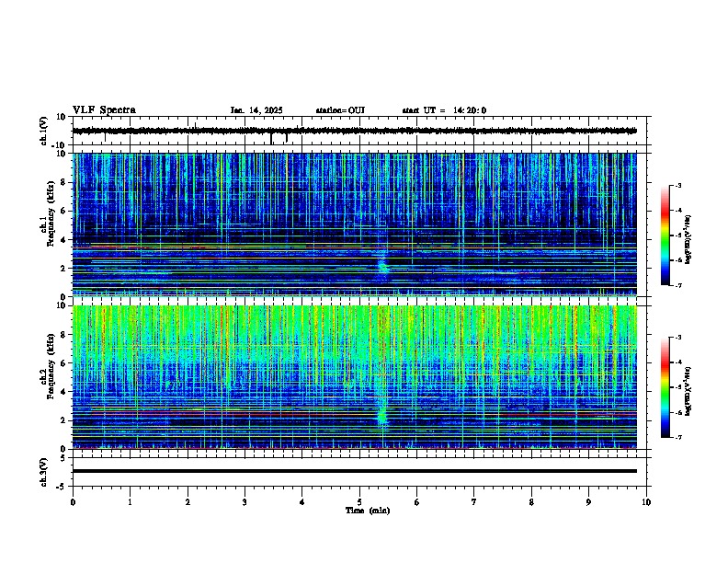Click the "ch.1(V)" waveform axis label
This screenshot has width=728, height=563.
[x=44, y=131]
